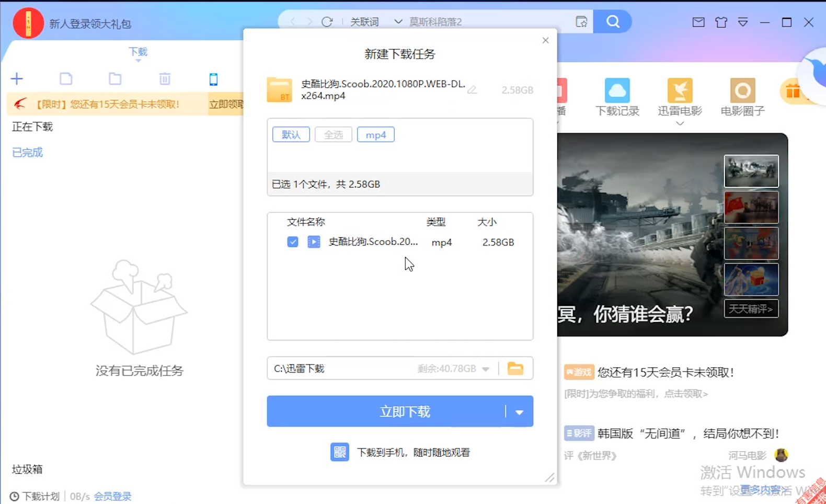The width and height of the screenshot is (826, 504).
Task: Select the top thumbnail in banner carousel
Action: [x=751, y=171]
